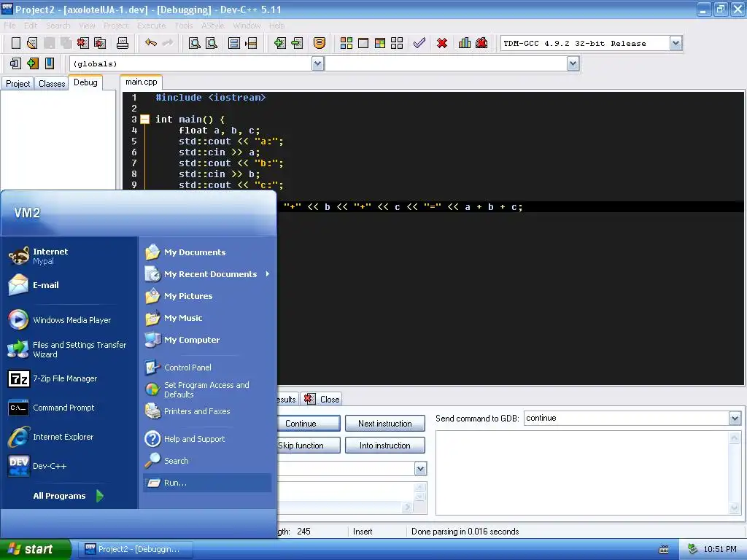
Task: Open Run... from the Start menu
Action: (x=206, y=483)
